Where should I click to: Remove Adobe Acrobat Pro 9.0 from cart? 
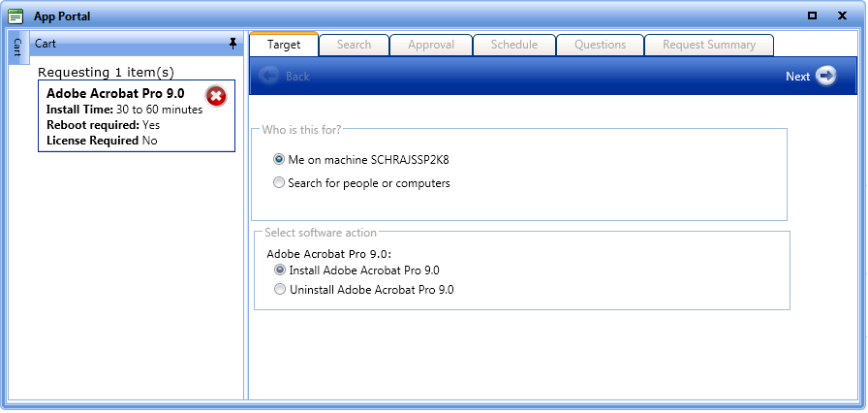[x=216, y=96]
